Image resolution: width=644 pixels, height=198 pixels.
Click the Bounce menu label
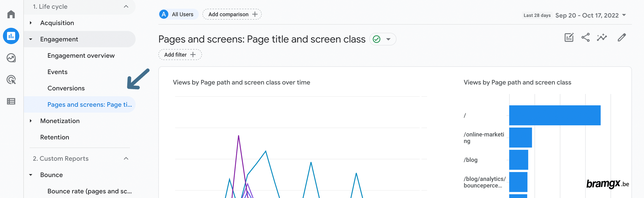click(52, 175)
